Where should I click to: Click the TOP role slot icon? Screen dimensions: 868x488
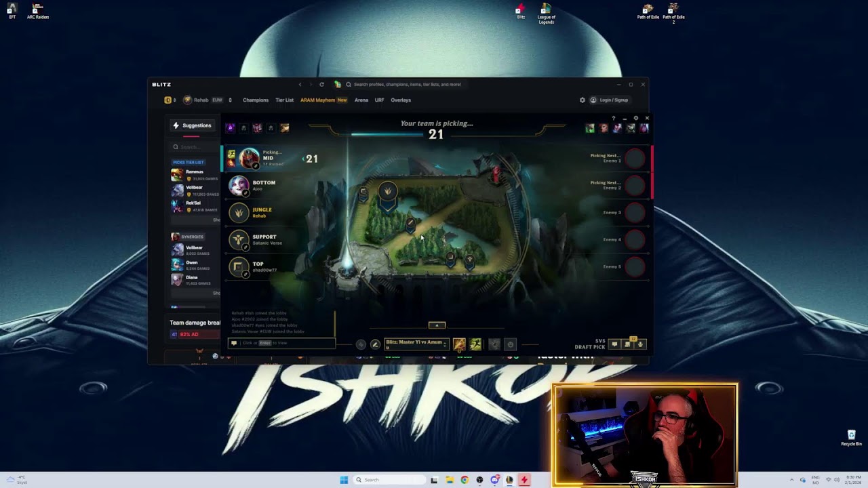point(239,266)
